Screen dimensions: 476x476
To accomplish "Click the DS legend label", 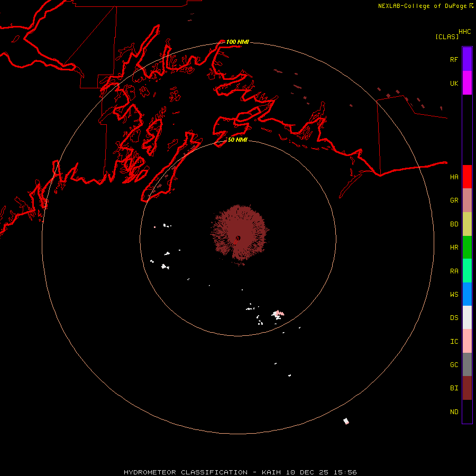I will pos(454,318).
